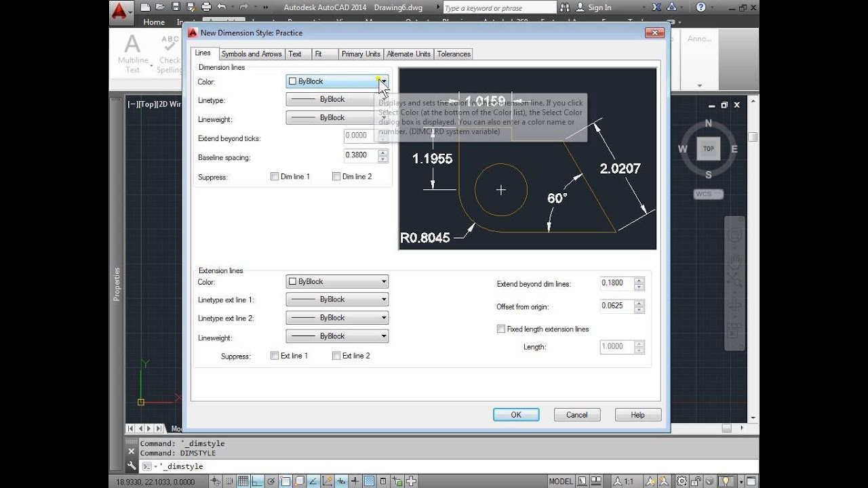Viewport: 868px width, 488px height.
Task: Click Baseline spacing value field
Action: point(361,155)
